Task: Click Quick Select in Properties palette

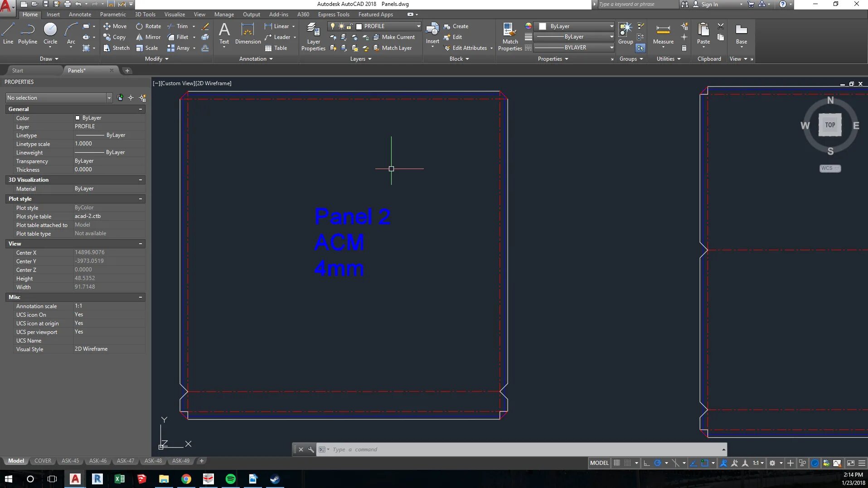Action: pos(142,98)
